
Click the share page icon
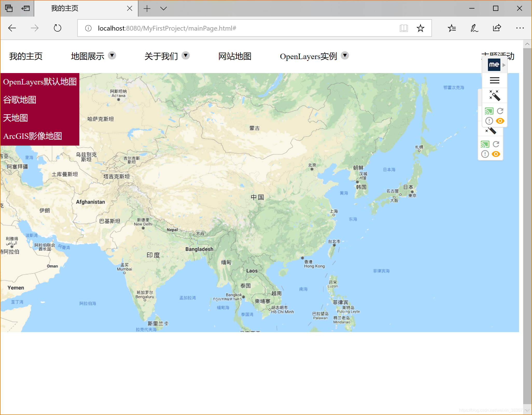(497, 28)
